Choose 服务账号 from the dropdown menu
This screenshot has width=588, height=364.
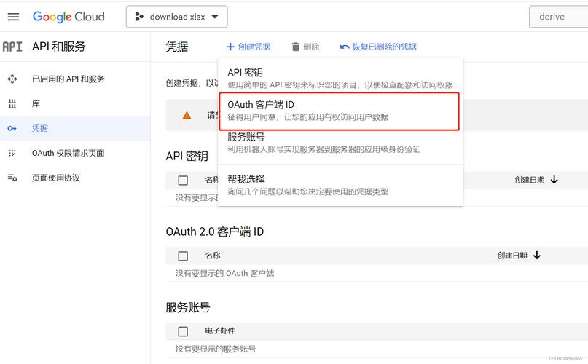[x=340, y=143]
